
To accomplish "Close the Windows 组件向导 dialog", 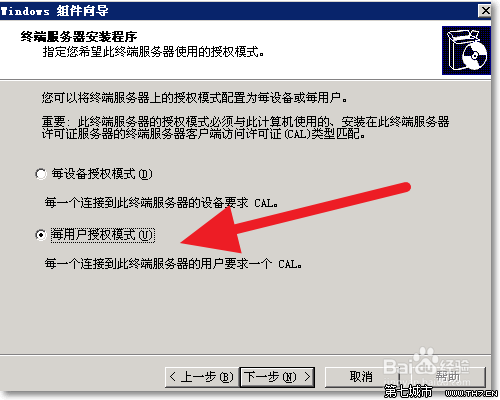I will 485,11.
